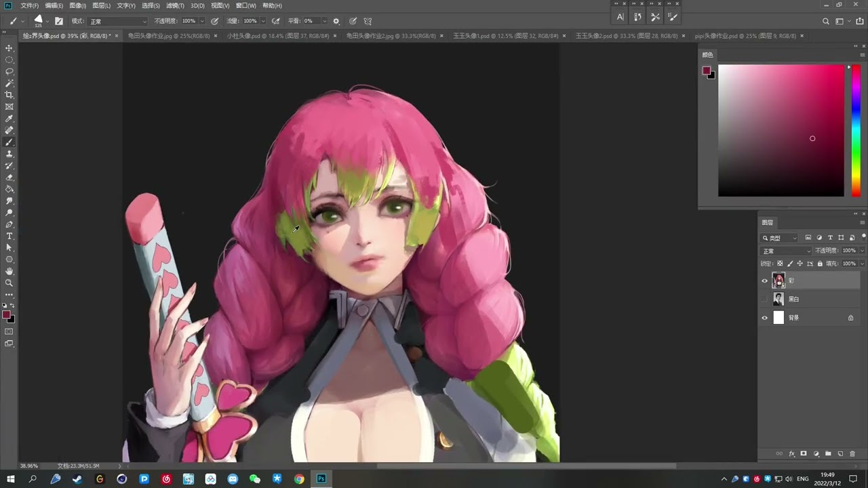Expand the 填充 fill dropdown
The width and height of the screenshot is (868, 488).
pyautogui.click(x=863, y=263)
